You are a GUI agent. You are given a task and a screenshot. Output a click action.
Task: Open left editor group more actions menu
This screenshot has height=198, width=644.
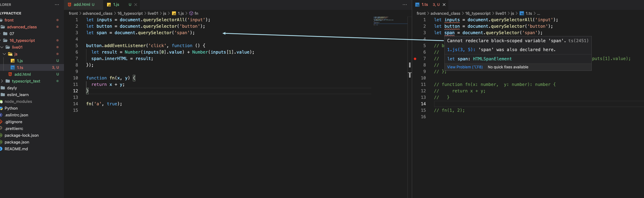tap(405, 5)
